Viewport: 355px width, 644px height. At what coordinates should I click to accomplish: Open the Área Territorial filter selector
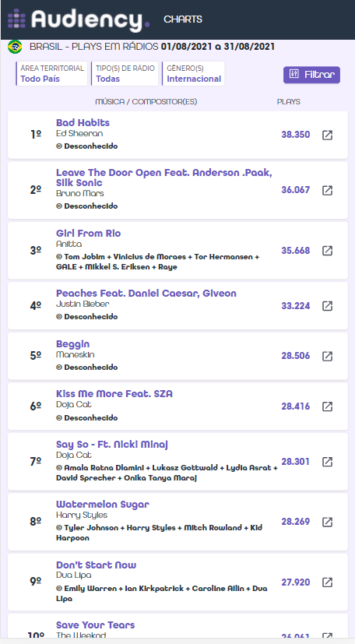coord(51,73)
